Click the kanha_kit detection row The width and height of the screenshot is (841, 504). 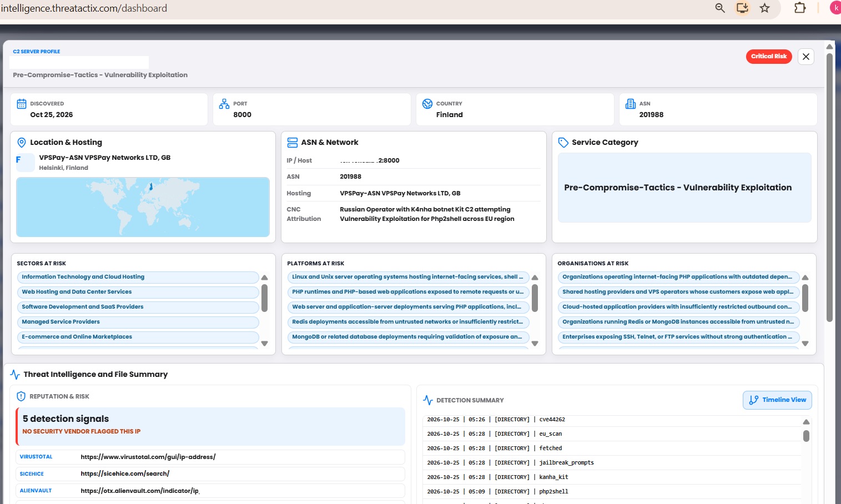612,477
